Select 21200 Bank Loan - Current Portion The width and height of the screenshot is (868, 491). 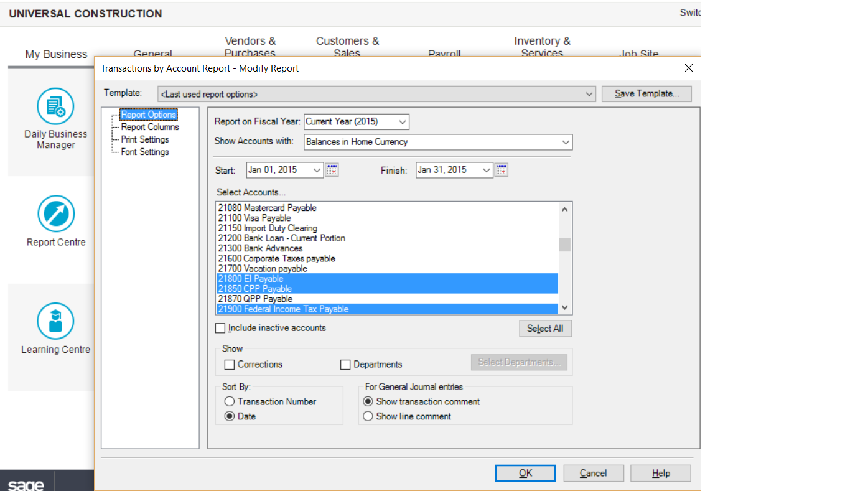[387, 238]
